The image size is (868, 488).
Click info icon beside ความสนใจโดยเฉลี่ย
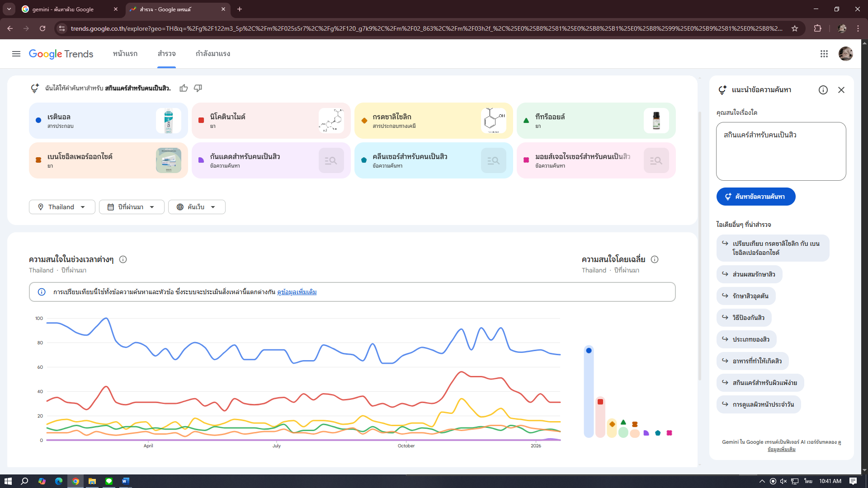coord(655,259)
